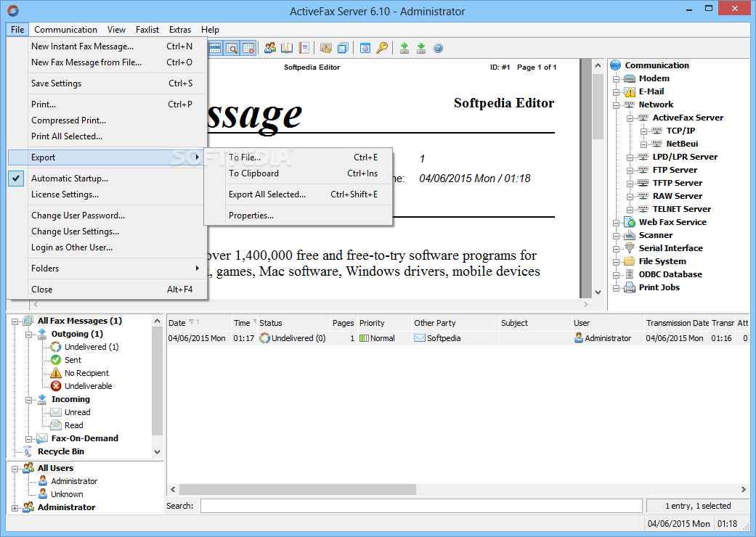756x537 pixels.
Task: Click the Search input field
Action: click(421, 506)
